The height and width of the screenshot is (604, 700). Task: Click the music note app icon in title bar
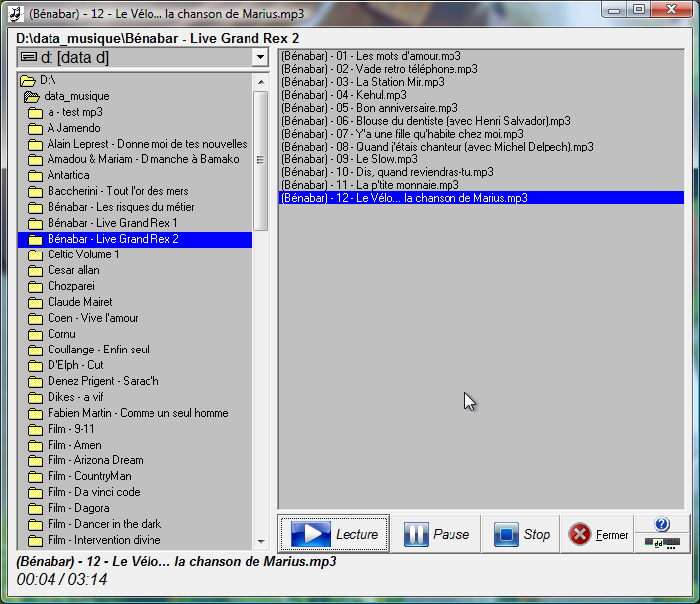pos(16,14)
